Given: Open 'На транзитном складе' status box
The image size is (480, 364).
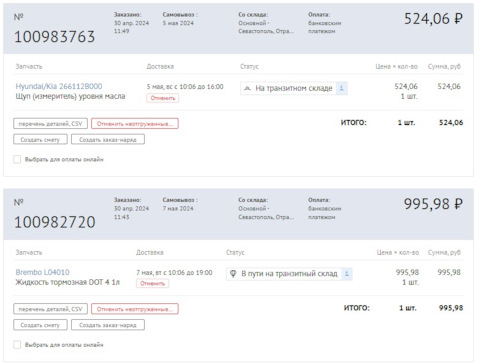Looking at the screenshot, I should point(294,88).
